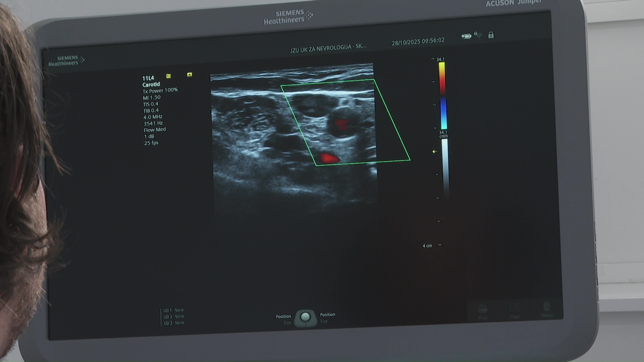Click the left Position trackball label
The image size is (644, 362).
point(283,316)
